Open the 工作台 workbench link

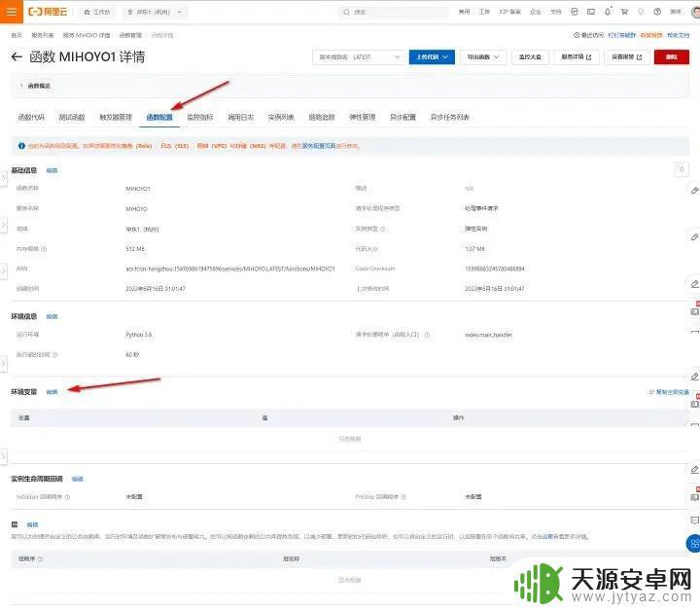pyautogui.click(x=97, y=12)
